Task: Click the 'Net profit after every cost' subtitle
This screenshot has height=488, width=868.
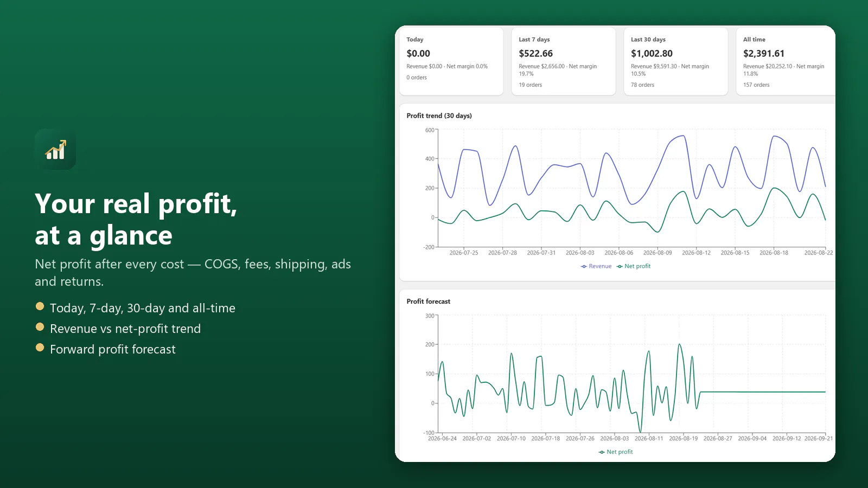Action: [193, 273]
